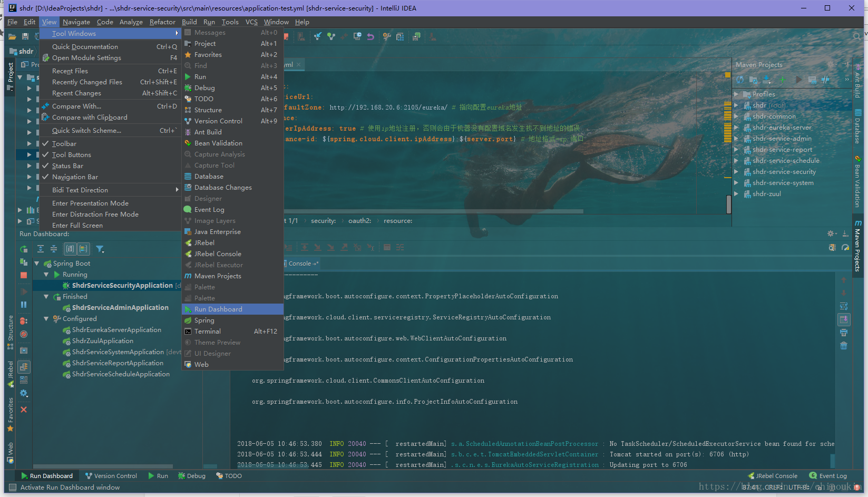The image size is (868, 497).
Task: Collapse the Spring Boot tree node
Action: pos(37,264)
